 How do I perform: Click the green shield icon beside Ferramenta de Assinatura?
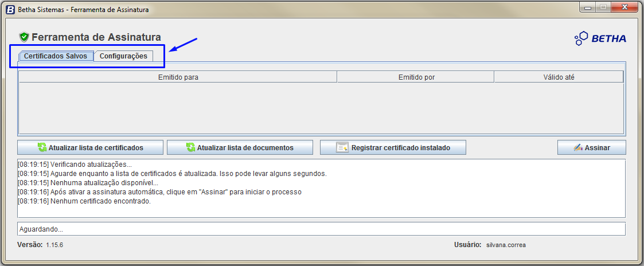tap(24, 37)
